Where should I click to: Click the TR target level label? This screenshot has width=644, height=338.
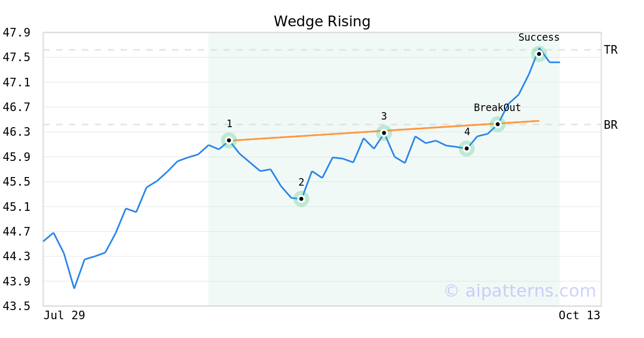[611, 50]
